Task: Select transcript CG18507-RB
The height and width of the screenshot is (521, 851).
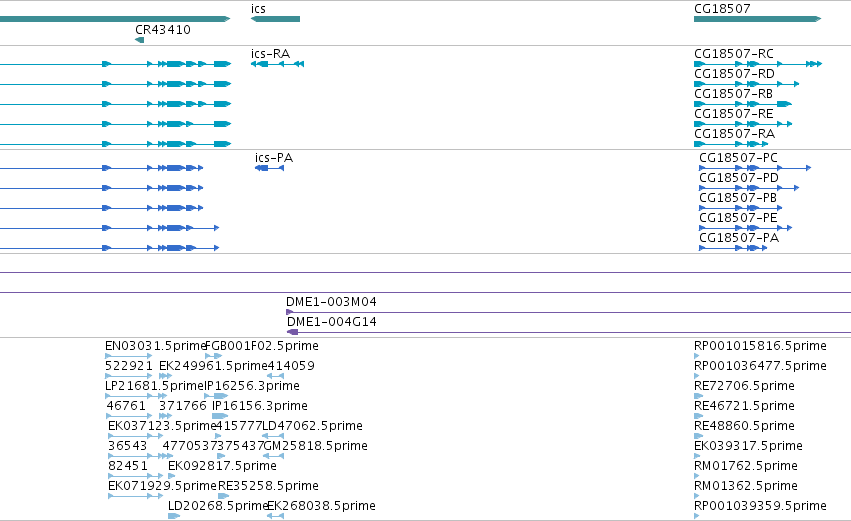Action: click(743, 104)
